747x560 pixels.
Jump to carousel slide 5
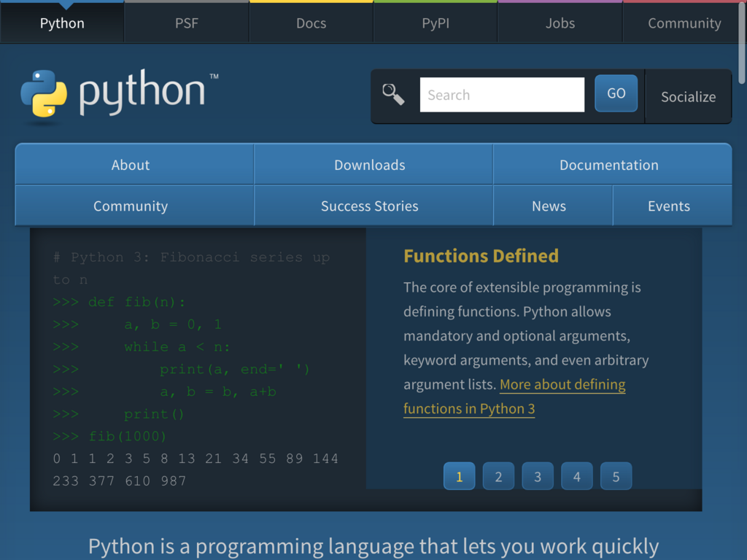[616, 475]
